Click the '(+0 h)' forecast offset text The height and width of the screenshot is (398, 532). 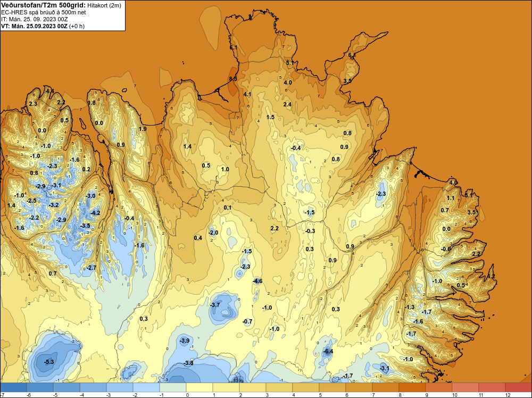click(77, 26)
